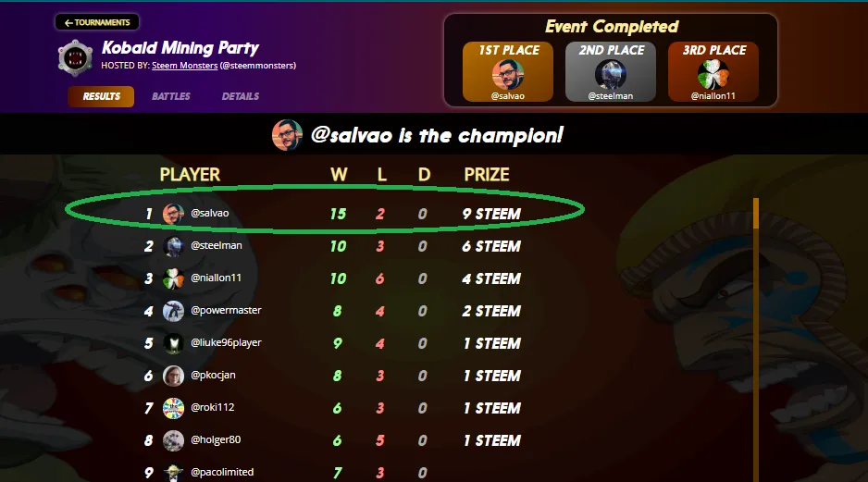
Task: Click the results list vertical scrollbar thumb
Action: [x=756, y=213]
